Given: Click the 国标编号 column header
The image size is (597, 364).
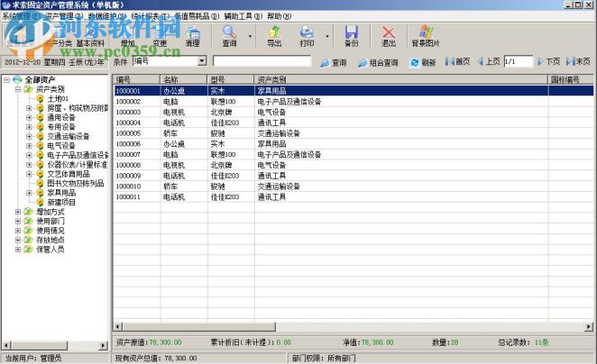Looking at the screenshot, I should [x=571, y=79].
